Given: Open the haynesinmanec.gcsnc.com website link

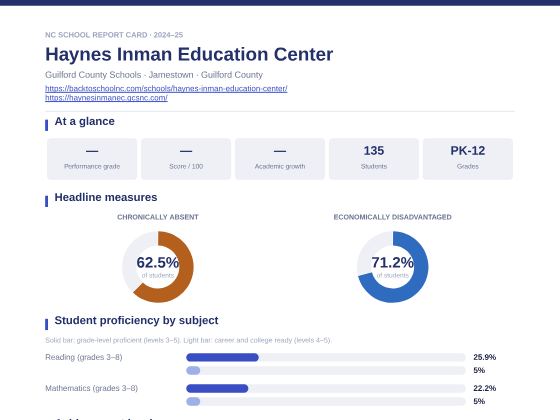Looking at the screenshot, I should click(x=106, y=98).
